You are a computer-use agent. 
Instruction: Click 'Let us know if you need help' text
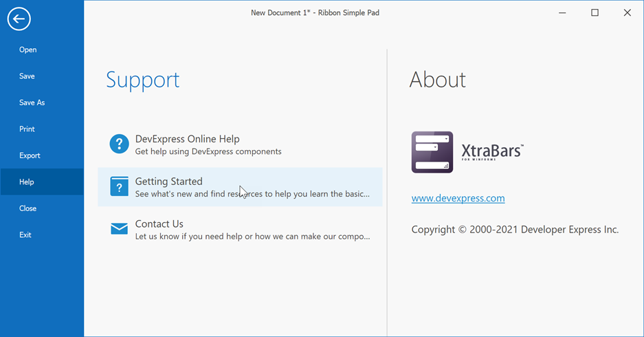(x=253, y=237)
